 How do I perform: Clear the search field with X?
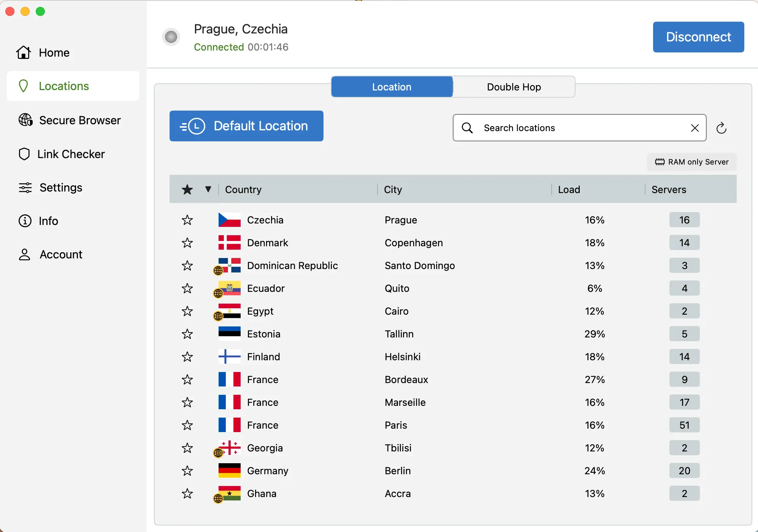pyautogui.click(x=695, y=128)
